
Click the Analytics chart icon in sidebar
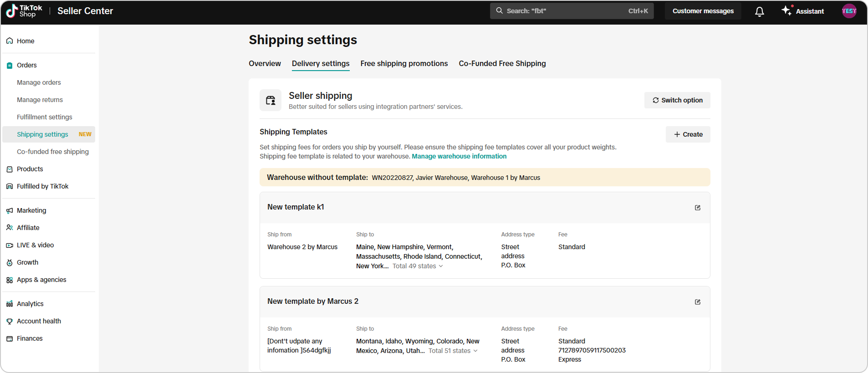click(10, 304)
